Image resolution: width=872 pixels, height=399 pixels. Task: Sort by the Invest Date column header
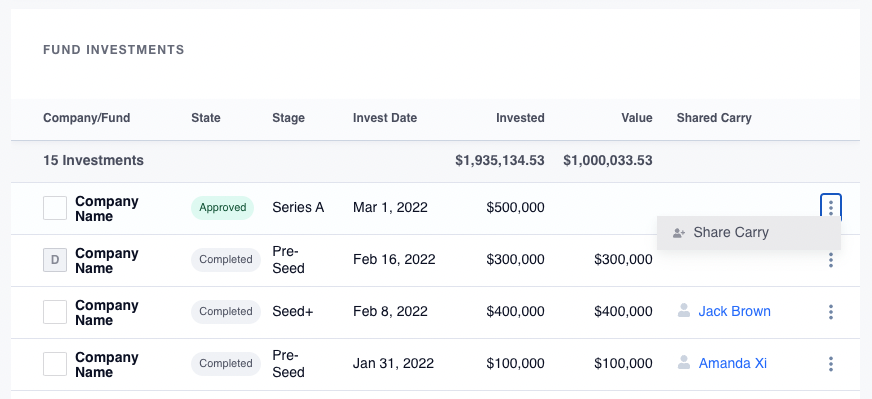pyautogui.click(x=385, y=118)
